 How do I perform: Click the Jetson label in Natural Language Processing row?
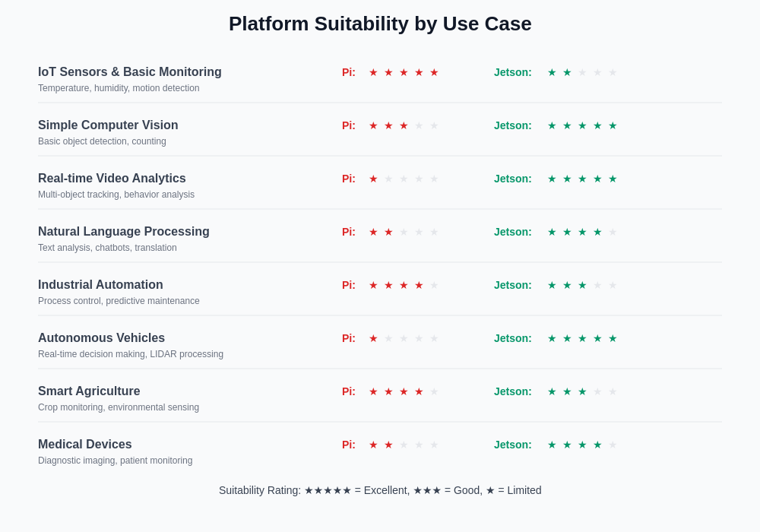point(513,232)
